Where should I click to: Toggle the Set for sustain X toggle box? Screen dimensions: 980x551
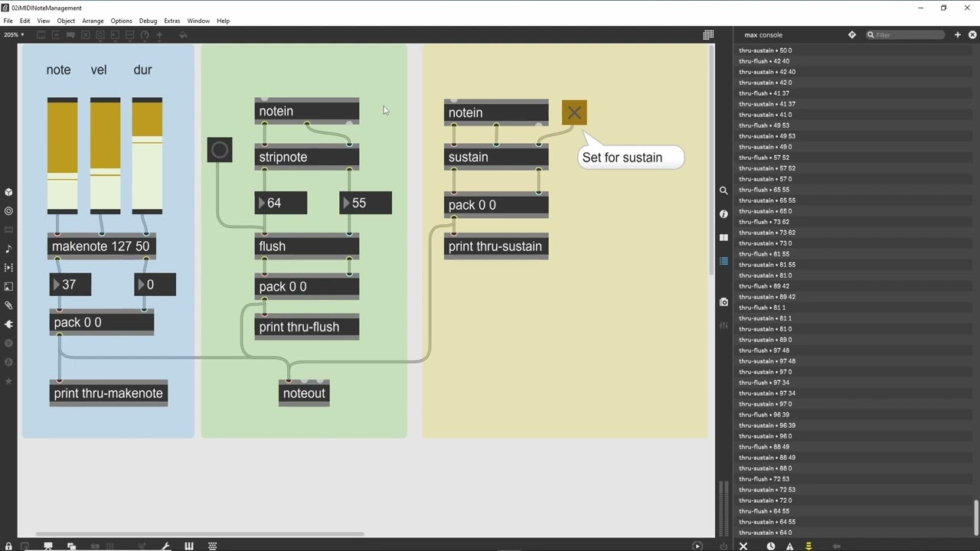pyautogui.click(x=574, y=112)
